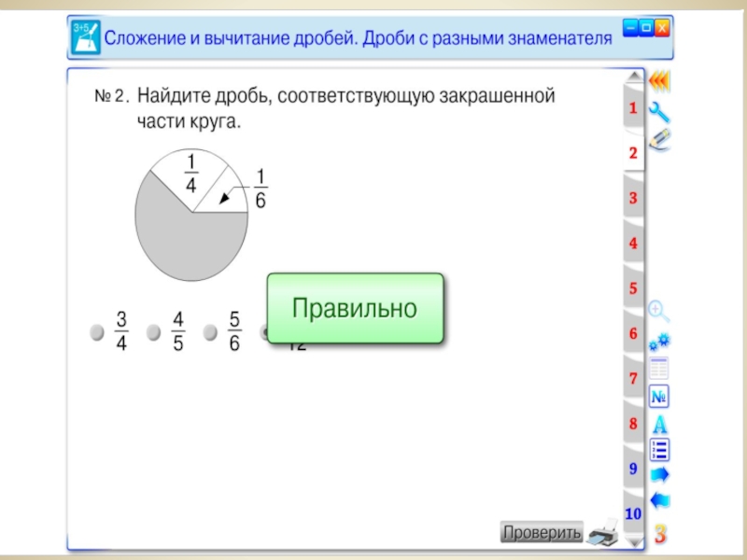747x560 pixels.
Task: Switch to task tab 8
Action: [x=633, y=424]
